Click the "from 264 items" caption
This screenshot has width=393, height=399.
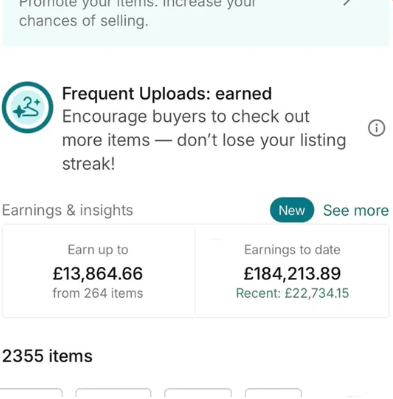[x=98, y=293]
